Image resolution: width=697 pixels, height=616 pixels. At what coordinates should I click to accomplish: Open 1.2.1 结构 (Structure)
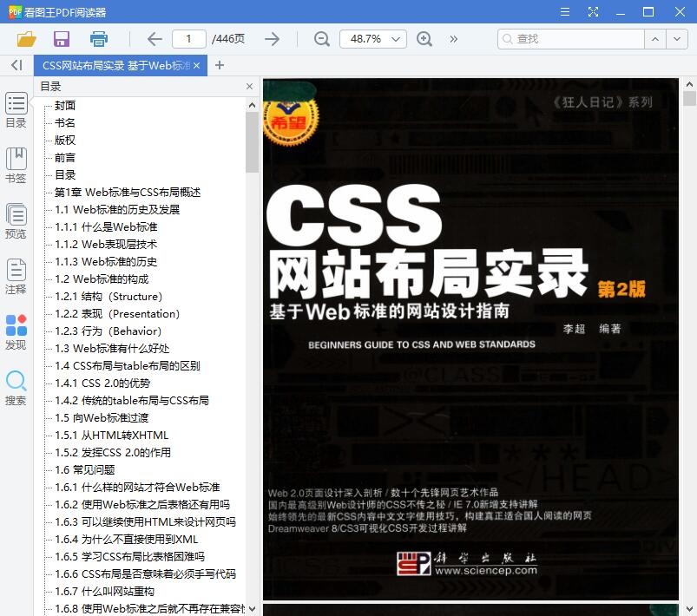(108, 296)
